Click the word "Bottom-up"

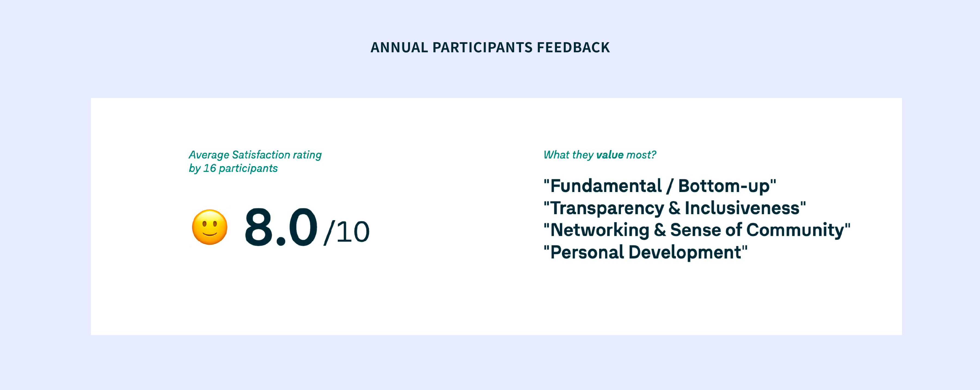tap(724, 186)
